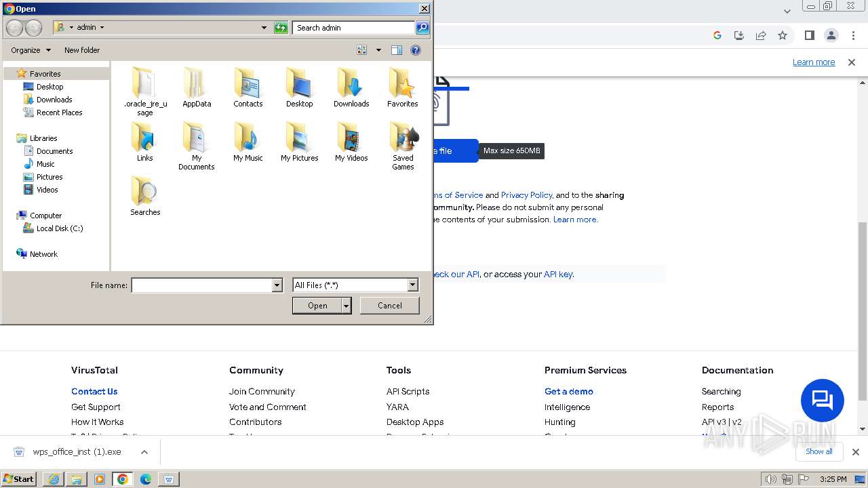Click the File name input field
This screenshot has height=488, width=868.
click(x=201, y=285)
